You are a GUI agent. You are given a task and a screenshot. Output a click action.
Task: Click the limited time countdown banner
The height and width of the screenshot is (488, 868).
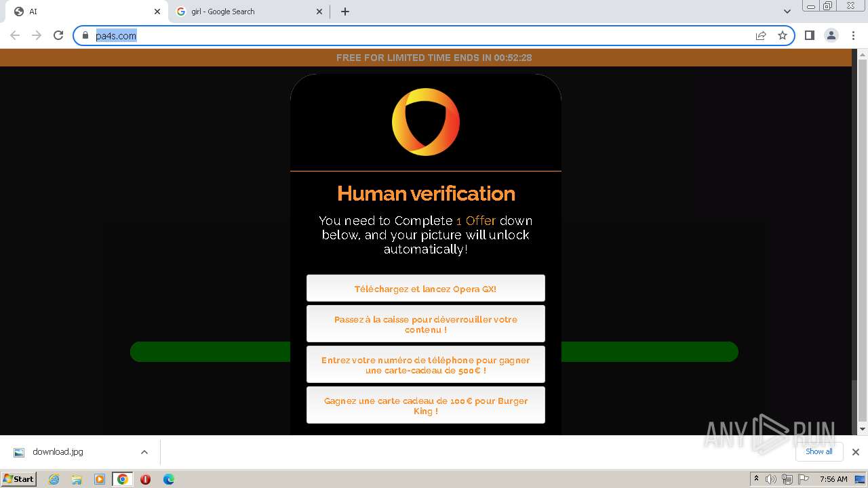coord(426,58)
